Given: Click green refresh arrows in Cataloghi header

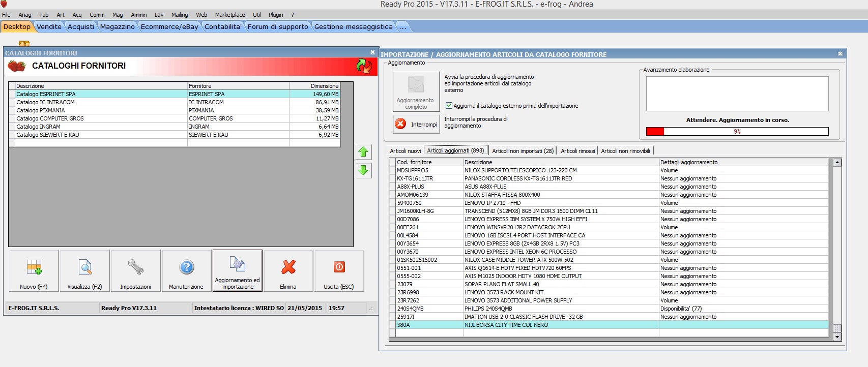Looking at the screenshot, I should click(364, 66).
